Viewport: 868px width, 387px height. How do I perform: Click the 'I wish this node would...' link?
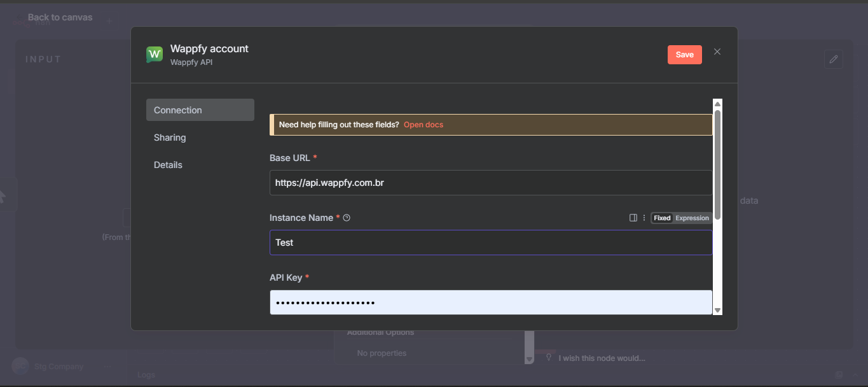pos(602,358)
